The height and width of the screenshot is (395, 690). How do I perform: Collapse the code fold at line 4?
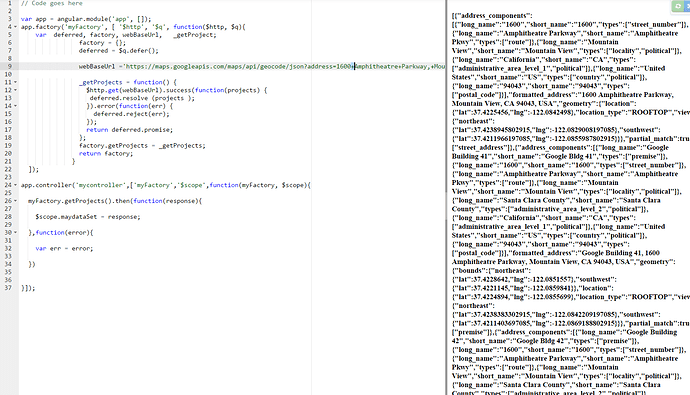[x=15, y=27]
